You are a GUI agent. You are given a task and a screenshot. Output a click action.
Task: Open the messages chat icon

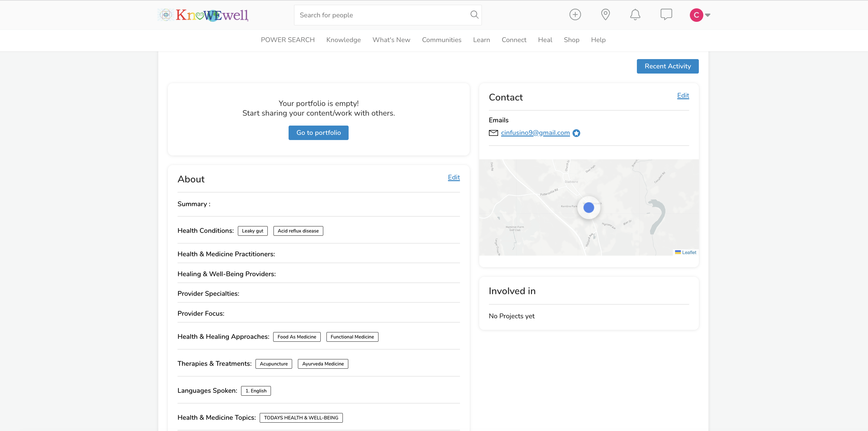[666, 15]
